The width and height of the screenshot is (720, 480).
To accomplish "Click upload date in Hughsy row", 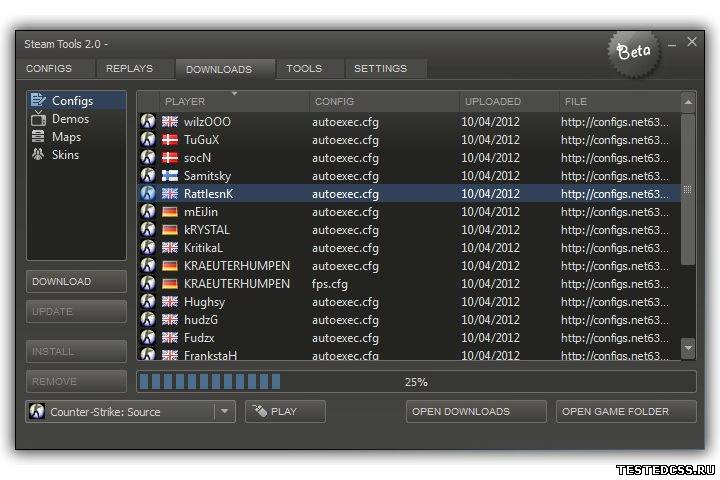I will point(490,302).
